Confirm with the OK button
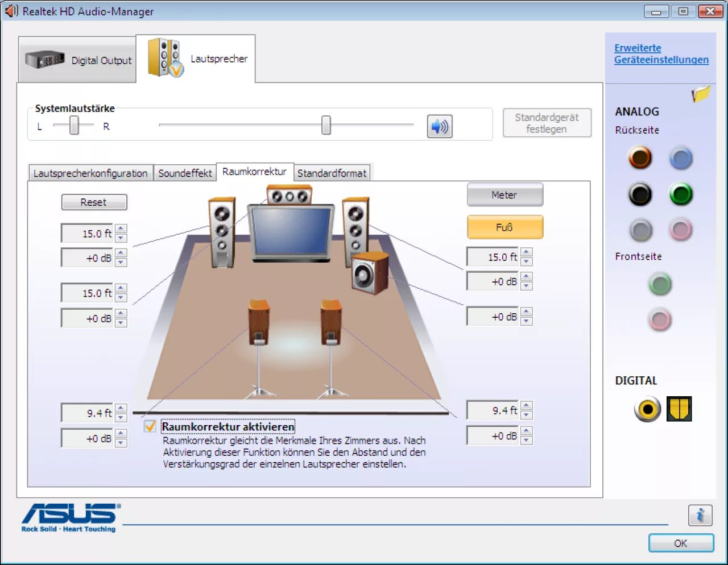Screen dimensions: 728x565 pyautogui.click(x=681, y=543)
